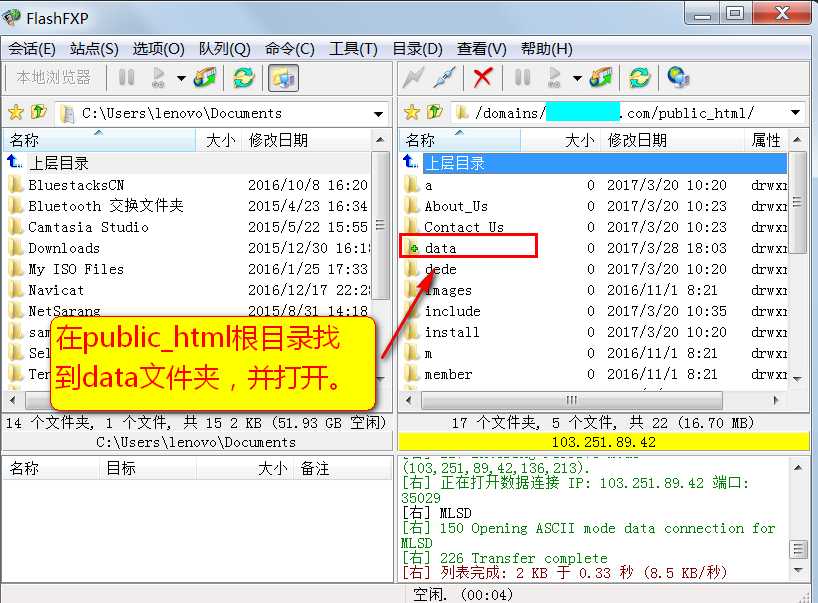Open the 工具(T) menu
Screen dimensions: 818x603
(353, 49)
